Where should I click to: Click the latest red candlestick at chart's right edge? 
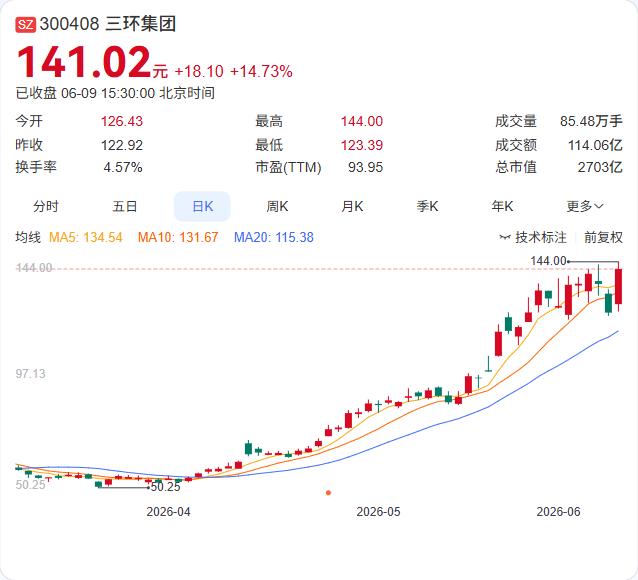click(x=618, y=287)
